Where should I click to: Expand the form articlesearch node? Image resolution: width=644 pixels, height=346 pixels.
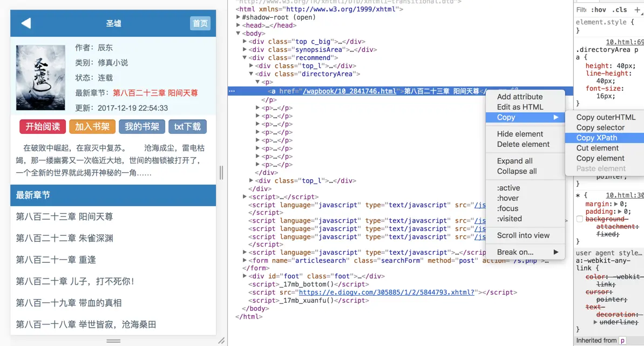(x=245, y=261)
